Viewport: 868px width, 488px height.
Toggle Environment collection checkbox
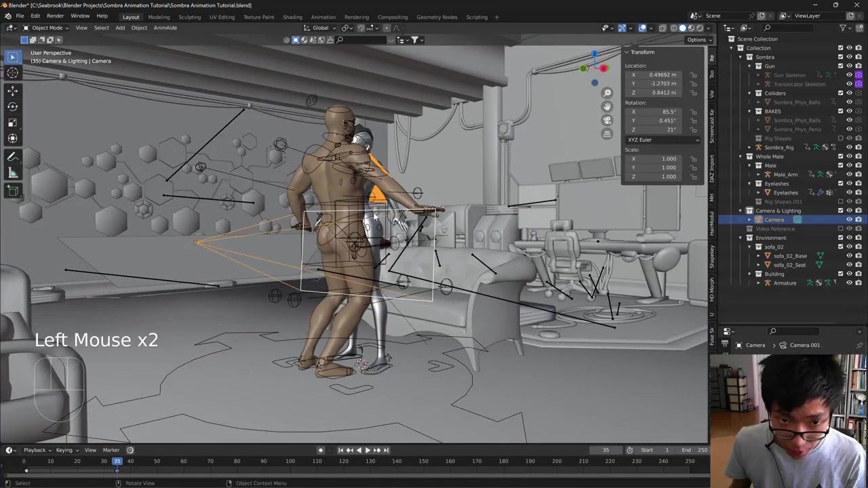[840, 238]
